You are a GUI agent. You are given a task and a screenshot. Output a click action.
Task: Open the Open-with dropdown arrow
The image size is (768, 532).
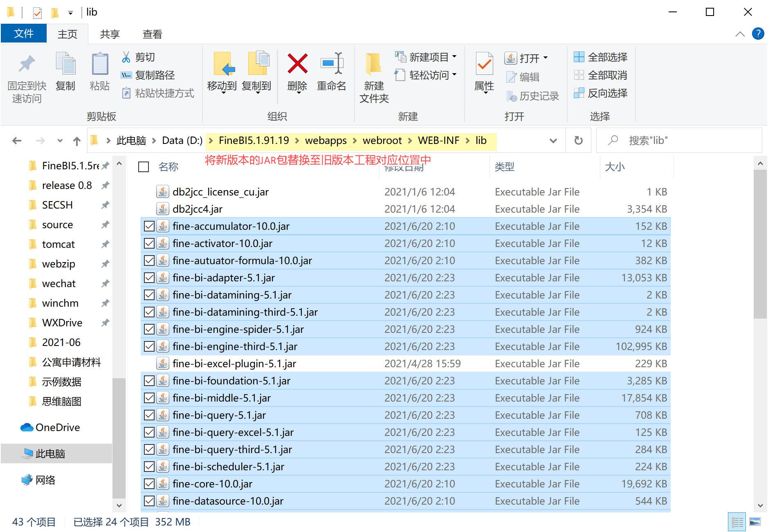546,58
